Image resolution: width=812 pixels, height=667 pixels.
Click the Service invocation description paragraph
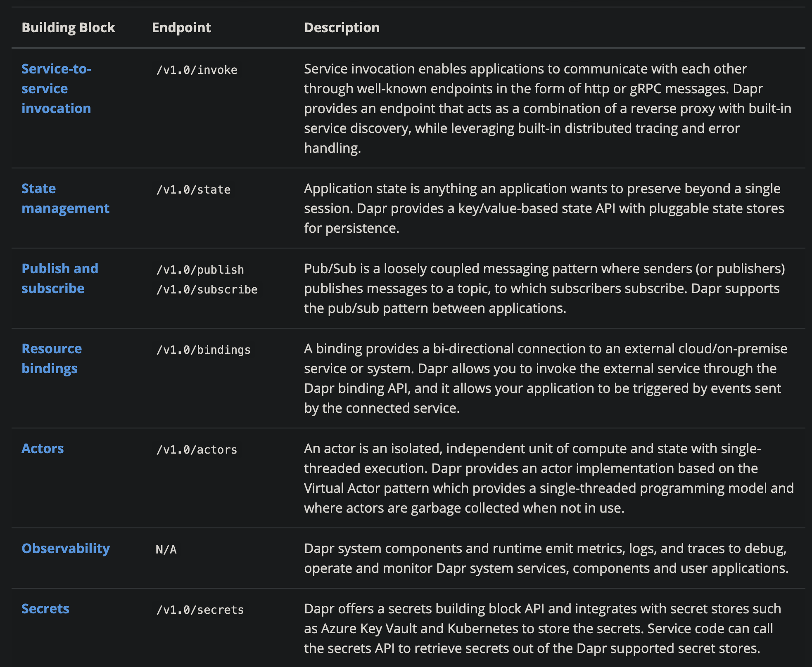pos(548,108)
